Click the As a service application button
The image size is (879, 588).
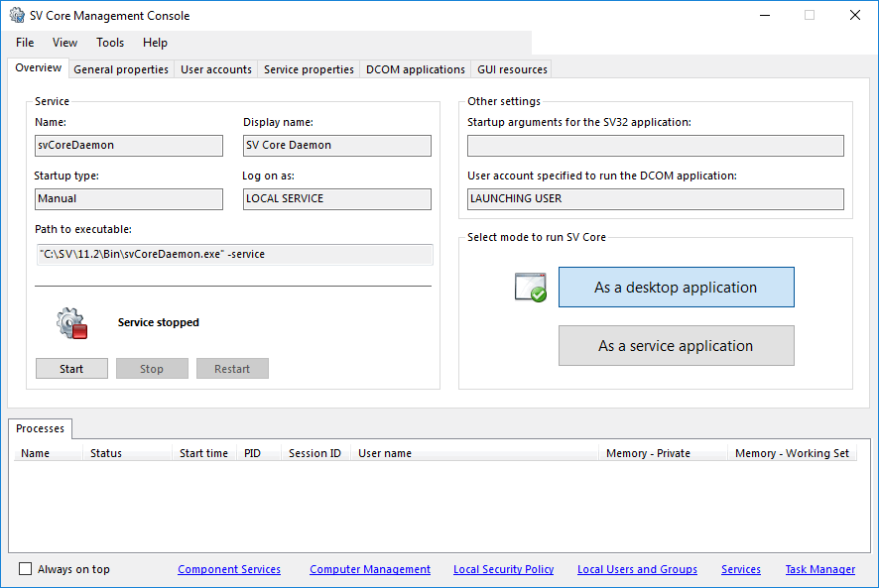676,345
